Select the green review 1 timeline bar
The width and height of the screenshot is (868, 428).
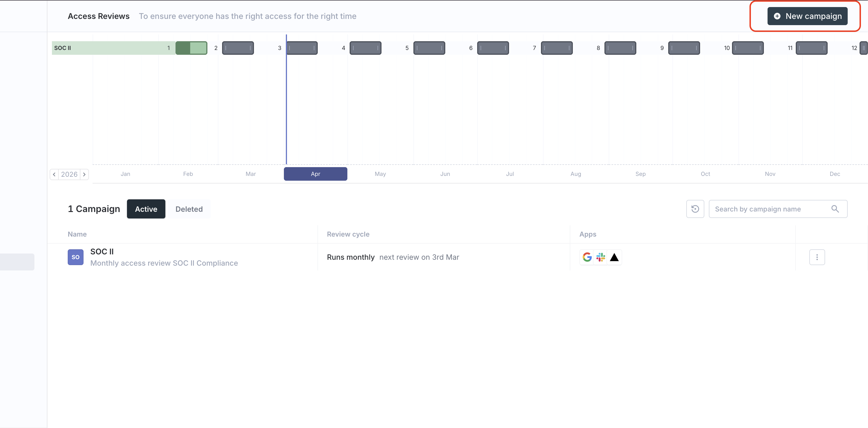(191, 48)
